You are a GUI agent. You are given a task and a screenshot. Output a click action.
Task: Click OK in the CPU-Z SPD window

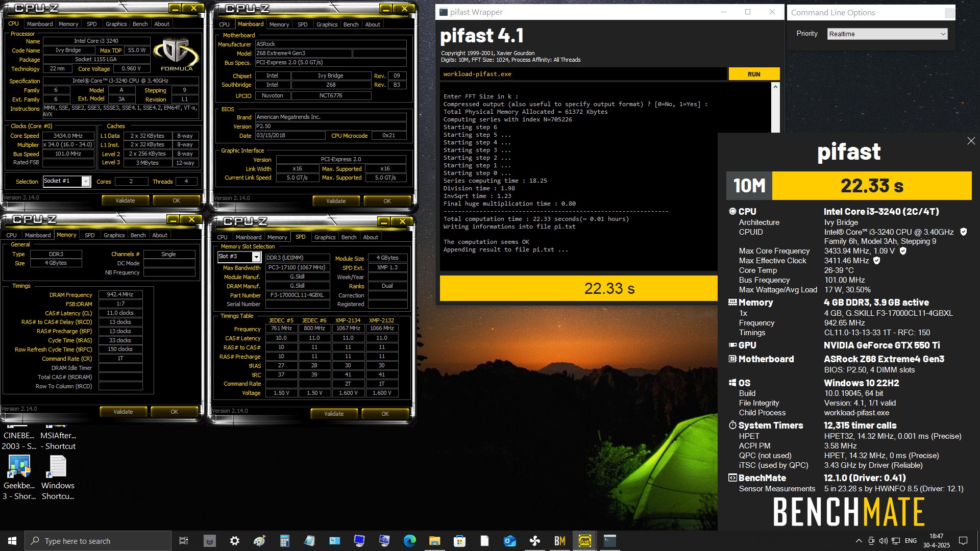click(x=385, y=414)
